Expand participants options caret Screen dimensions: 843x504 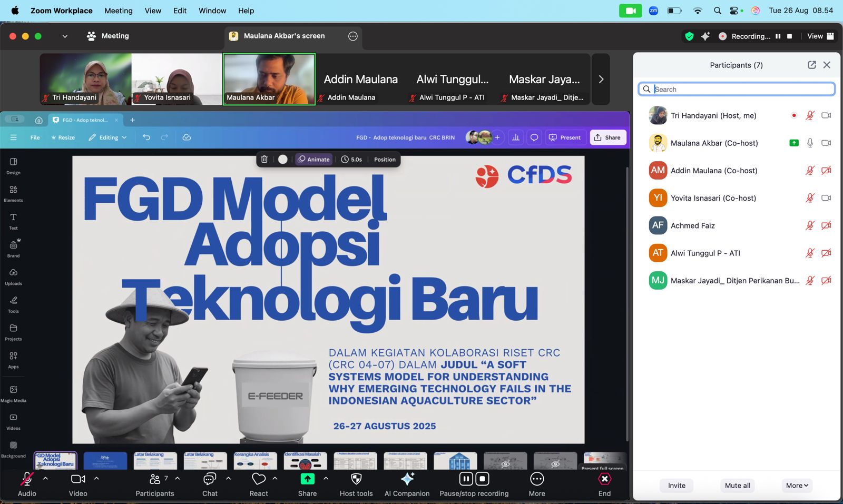pyautogui.click(x=178, y=479)
